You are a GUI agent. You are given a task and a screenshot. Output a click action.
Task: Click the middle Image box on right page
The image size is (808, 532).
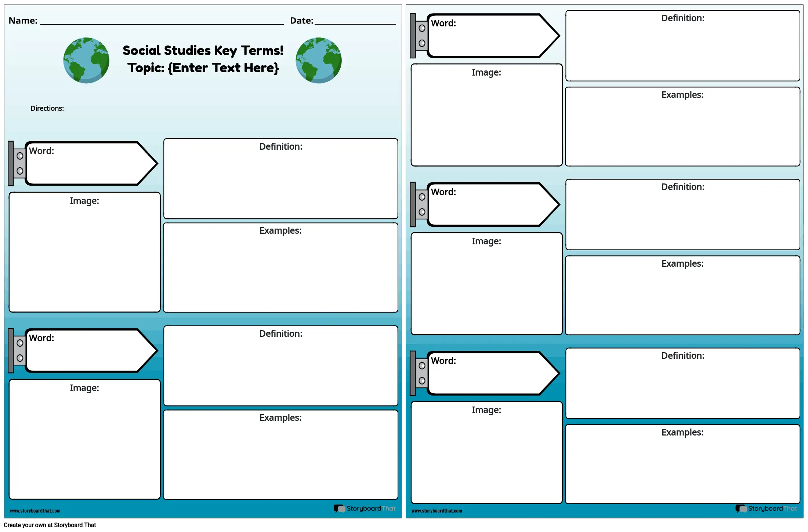(x=487, y=284)
